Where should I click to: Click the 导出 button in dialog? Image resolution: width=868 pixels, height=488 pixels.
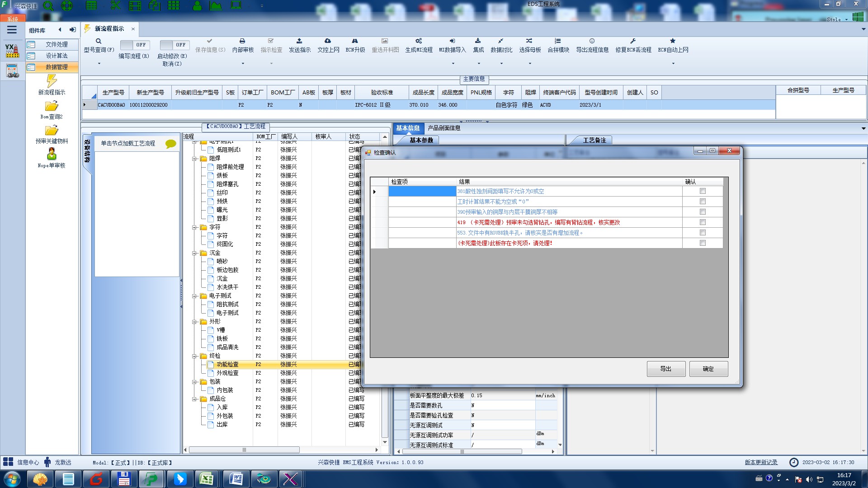665,369
